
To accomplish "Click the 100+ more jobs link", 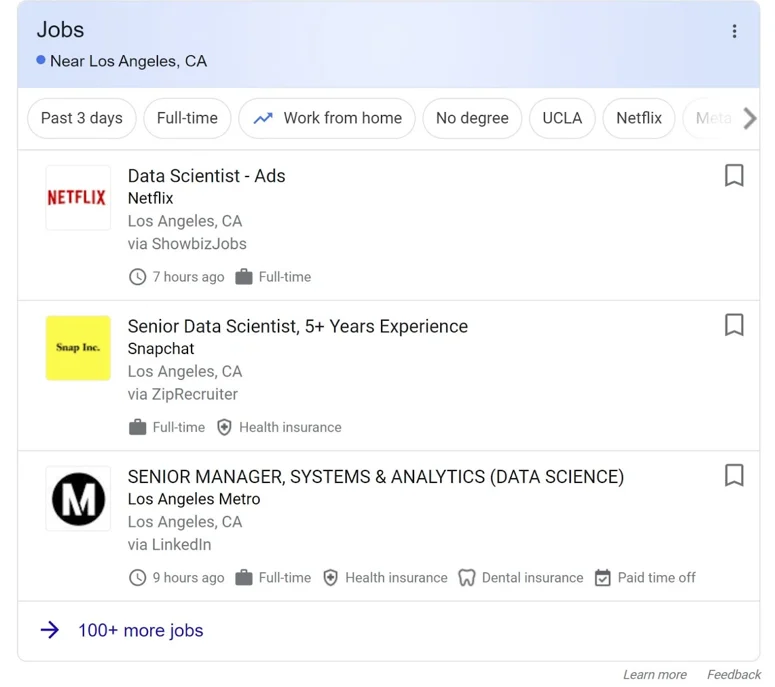I will (141, 630).
